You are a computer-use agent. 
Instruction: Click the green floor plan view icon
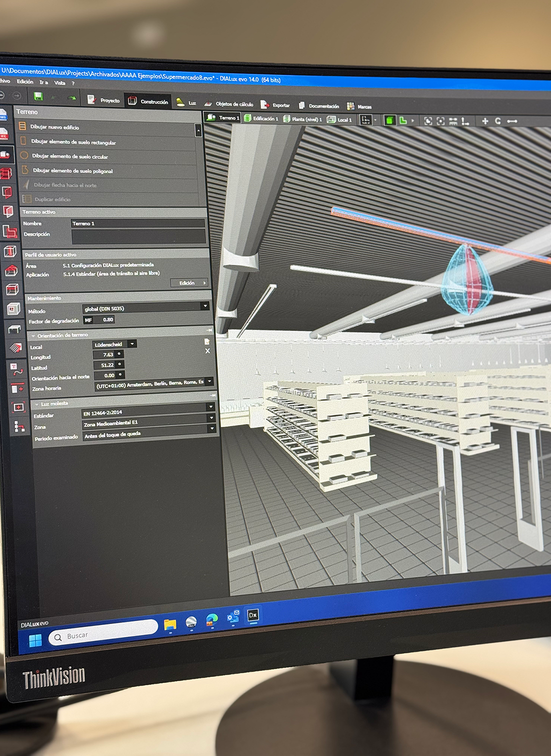403,120
